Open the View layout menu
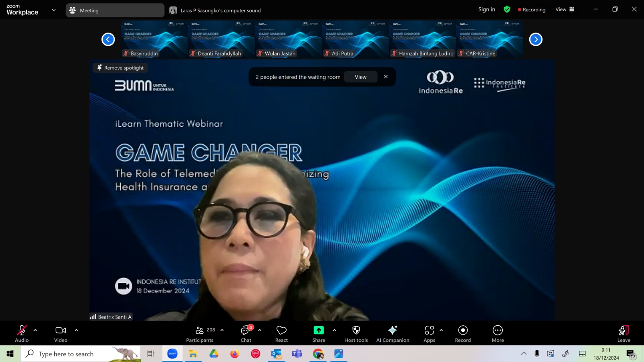644x362 pixels. pyautogui.click(x=565, y=9)
